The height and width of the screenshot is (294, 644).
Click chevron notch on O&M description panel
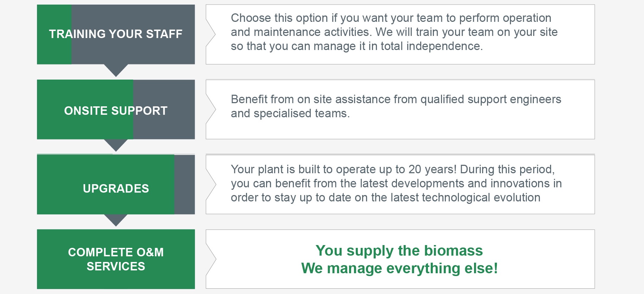coord(211,259)
